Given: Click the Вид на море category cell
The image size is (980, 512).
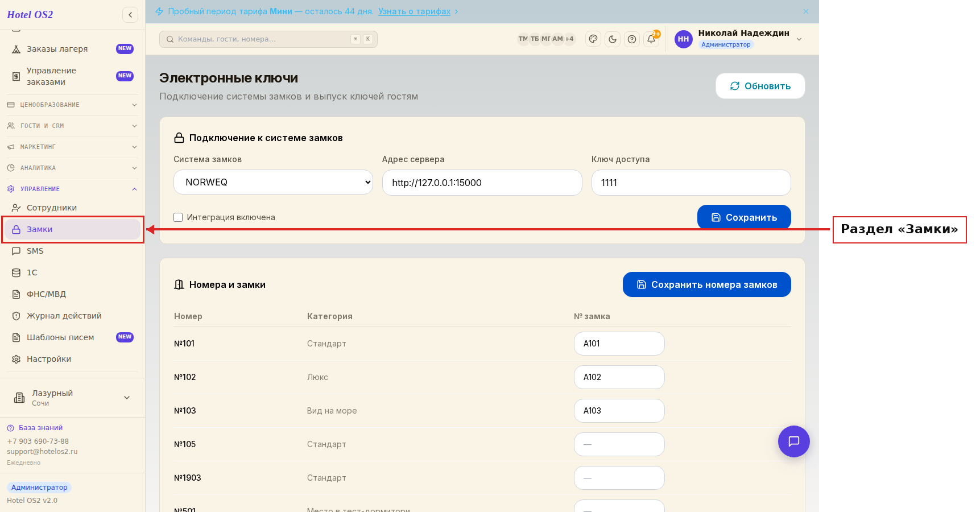Looking at the screenshot, I should point(332,411).
